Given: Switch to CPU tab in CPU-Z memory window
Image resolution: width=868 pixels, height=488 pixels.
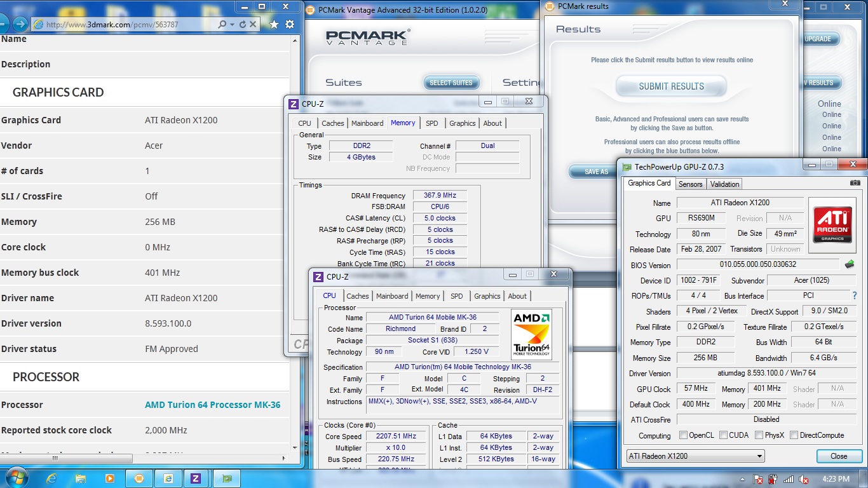Looking at the screenshot, I should [305, 123].
